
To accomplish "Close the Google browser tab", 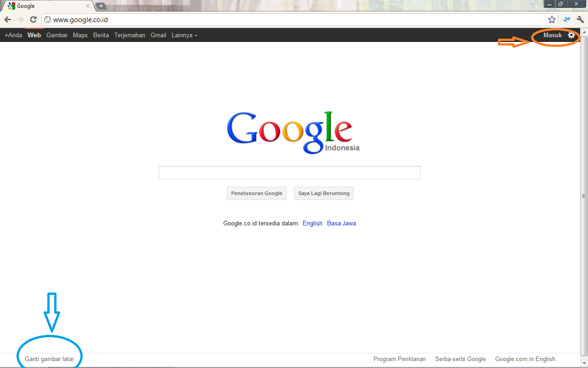I will [88, 6].
